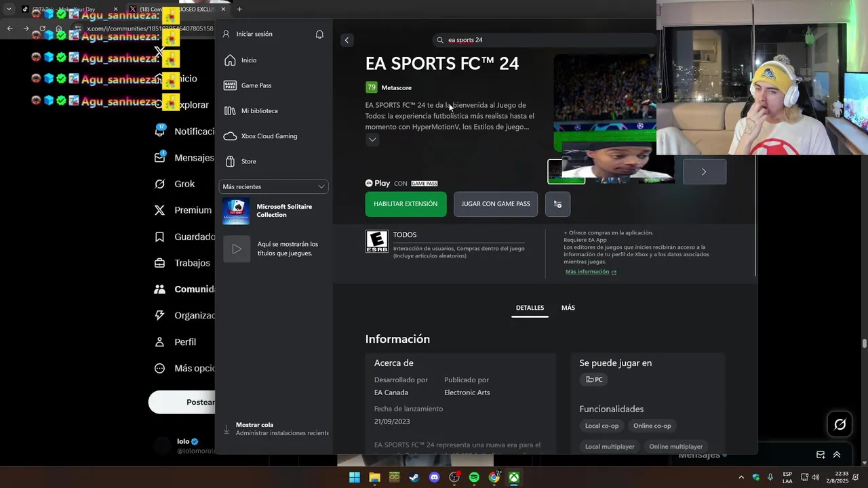The height and width of the screenshot is (488, 868).
Task: Open File Explorer from taskbar
Action: pos(374,477)
